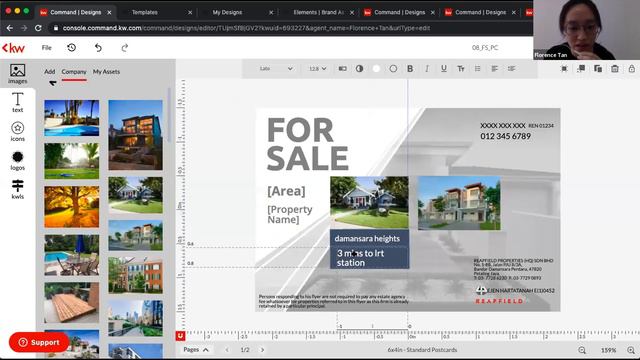Reload the browser page
The image size is (640, 360).
(x=38, y=28)
